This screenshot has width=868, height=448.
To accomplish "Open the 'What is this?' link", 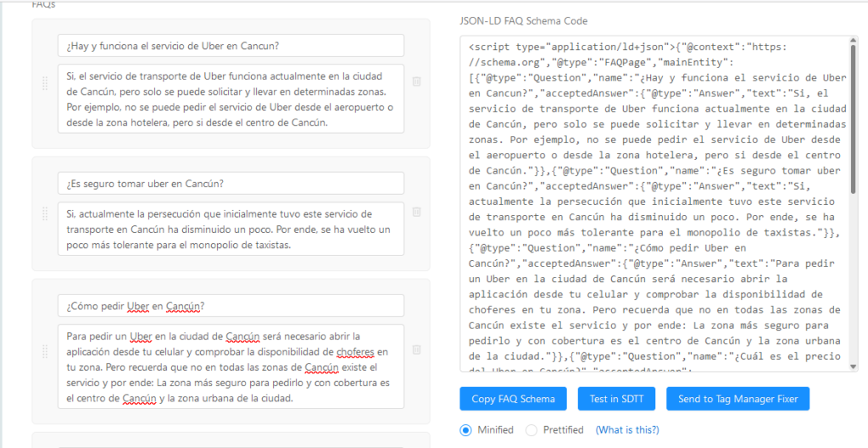I will (x=627, y=429).
